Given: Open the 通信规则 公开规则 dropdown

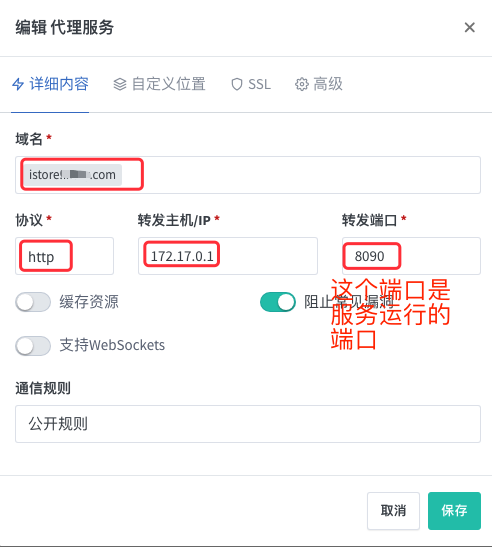Looking at the screenshot, I should (248, 424).
